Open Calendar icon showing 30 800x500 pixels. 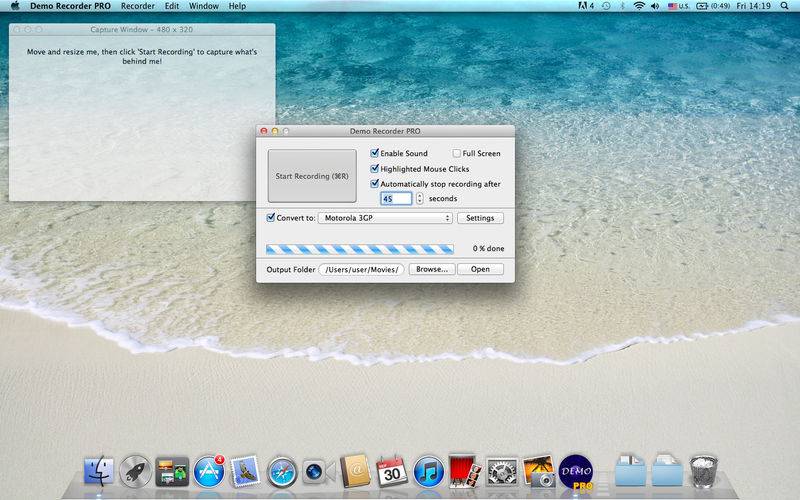(x=392, y=471)
